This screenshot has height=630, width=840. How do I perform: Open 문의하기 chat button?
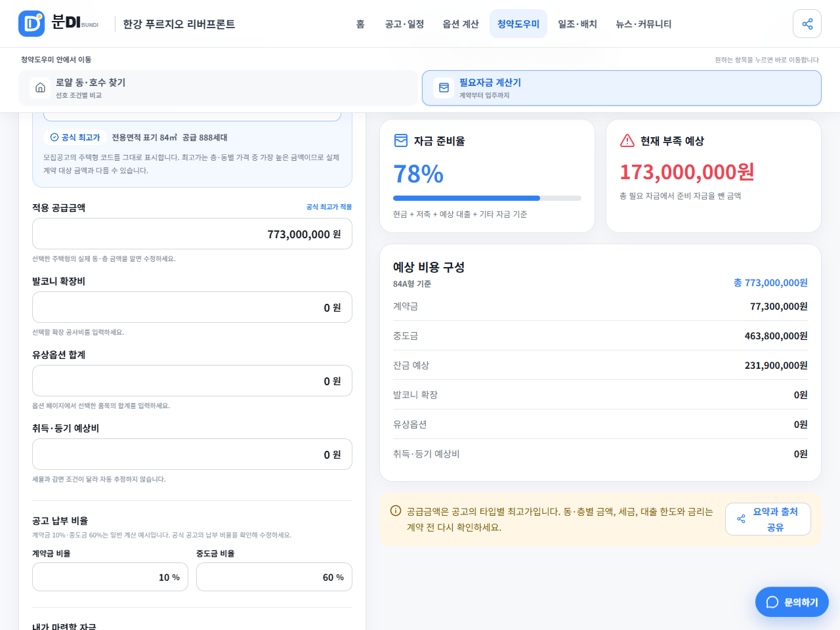coord(792,602)
